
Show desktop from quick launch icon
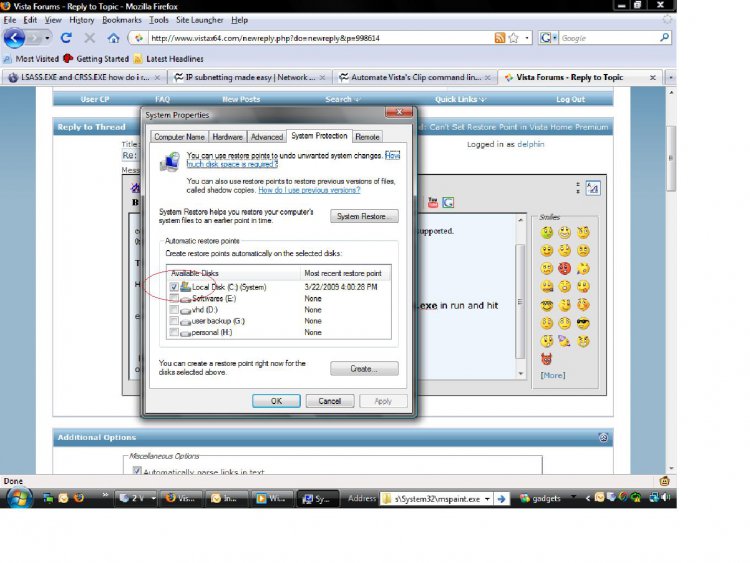[48, 498]
